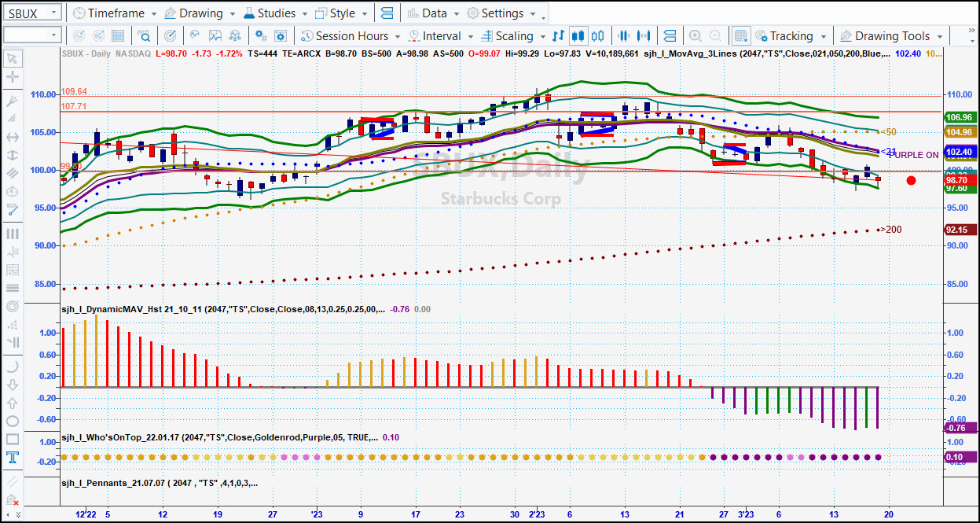Click the remove-drawing icon with red X
980x523 pixels.
point(13,500)
